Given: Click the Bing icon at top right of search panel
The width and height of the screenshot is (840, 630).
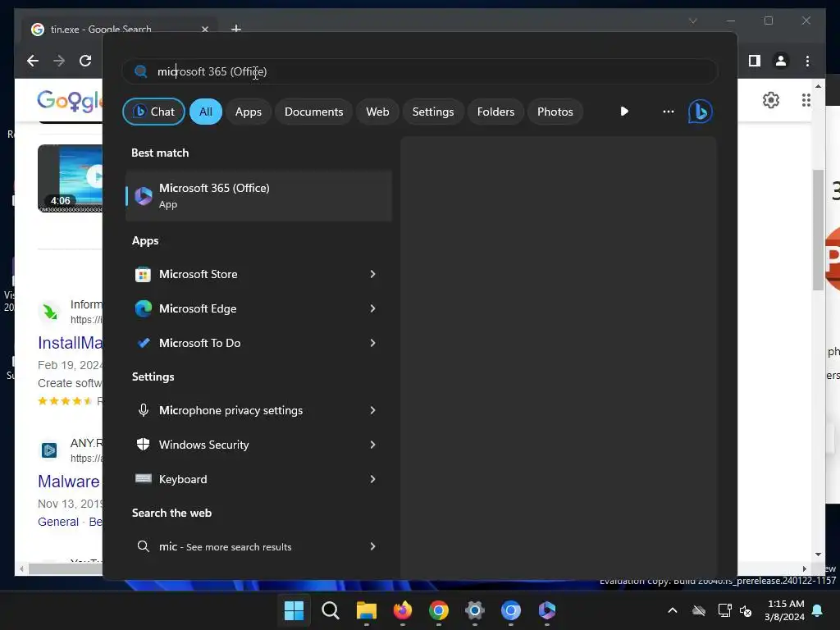Looking at the screenshot, I should click(701, 112).
